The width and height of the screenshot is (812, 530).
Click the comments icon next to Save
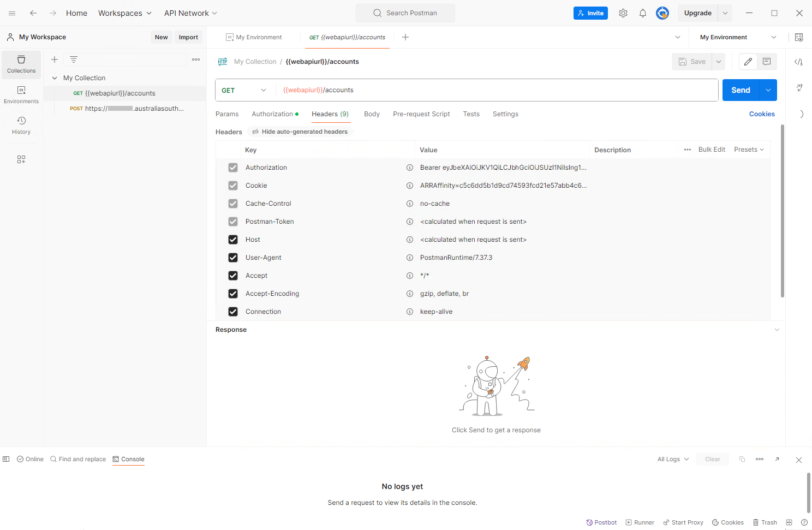click(x=767, y=62)
